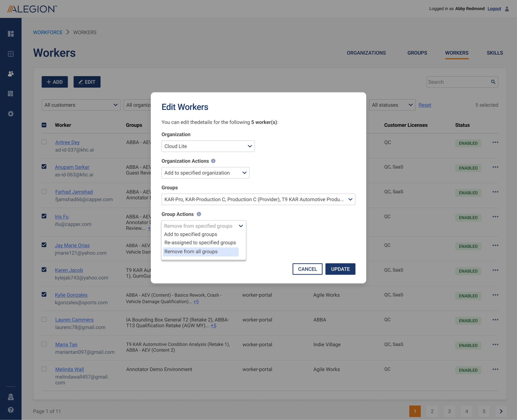The width and height of the screenshot is (517, 420).
Task: Open row actions menu for Kylie Gonzales
Action: [x=495, y=295]
